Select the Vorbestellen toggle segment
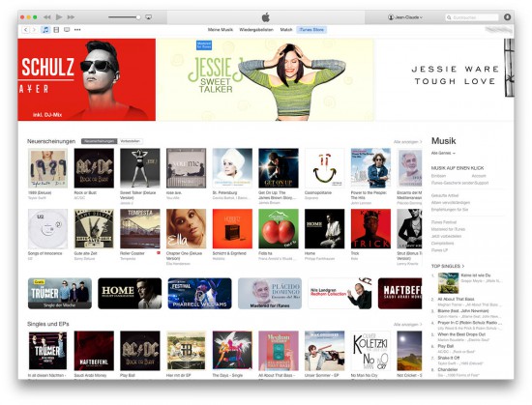Image resolution: width=532 pixels, height=405 pixels. [130, 141]
